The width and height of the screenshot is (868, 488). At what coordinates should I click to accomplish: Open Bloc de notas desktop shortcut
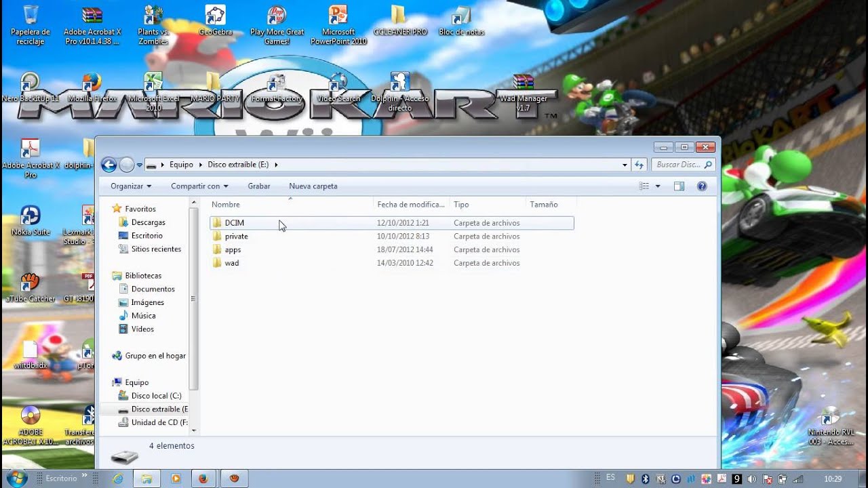[461, 20]
